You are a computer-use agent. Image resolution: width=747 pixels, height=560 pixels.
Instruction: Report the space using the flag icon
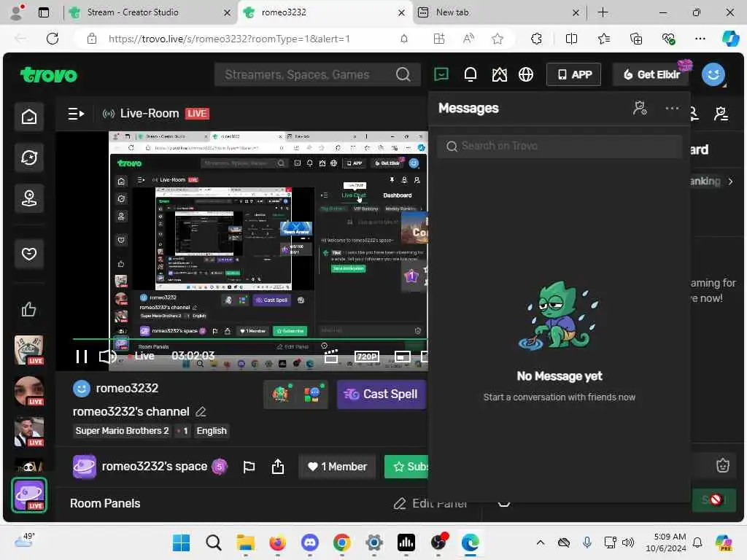(x=249, y=467)
